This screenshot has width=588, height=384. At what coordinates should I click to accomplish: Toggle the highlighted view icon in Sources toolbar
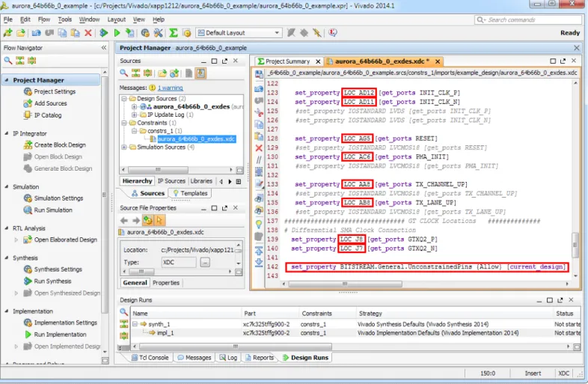pos(201,73)
